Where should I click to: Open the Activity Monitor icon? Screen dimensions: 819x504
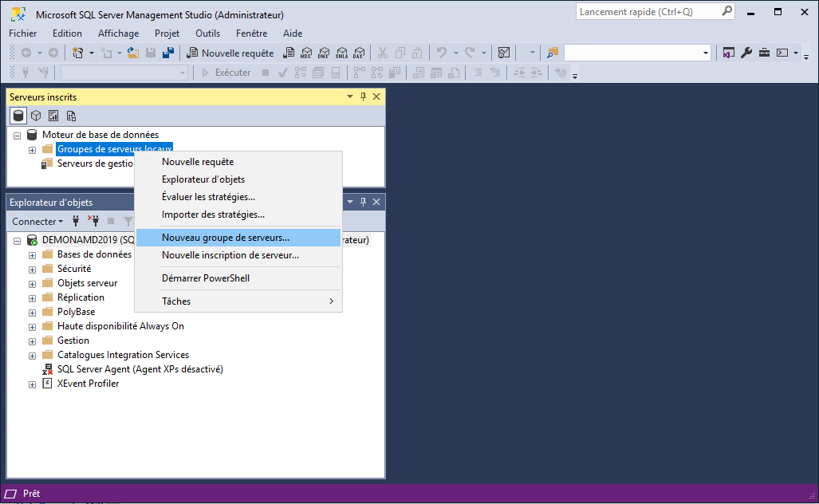point(503,53)
